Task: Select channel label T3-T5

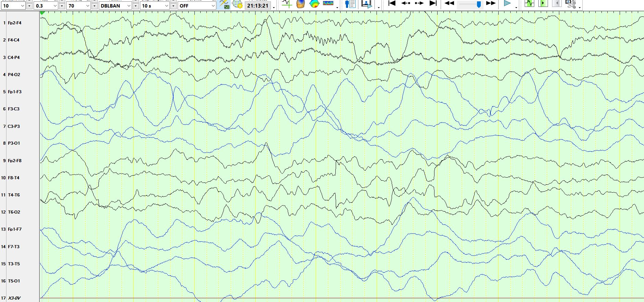Action: click(14, 264)
